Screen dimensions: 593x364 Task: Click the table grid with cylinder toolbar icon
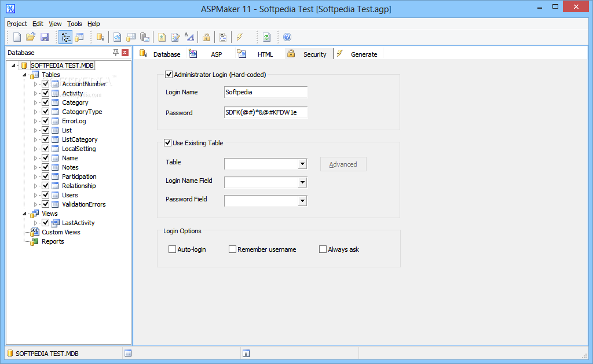coord(131,37)
